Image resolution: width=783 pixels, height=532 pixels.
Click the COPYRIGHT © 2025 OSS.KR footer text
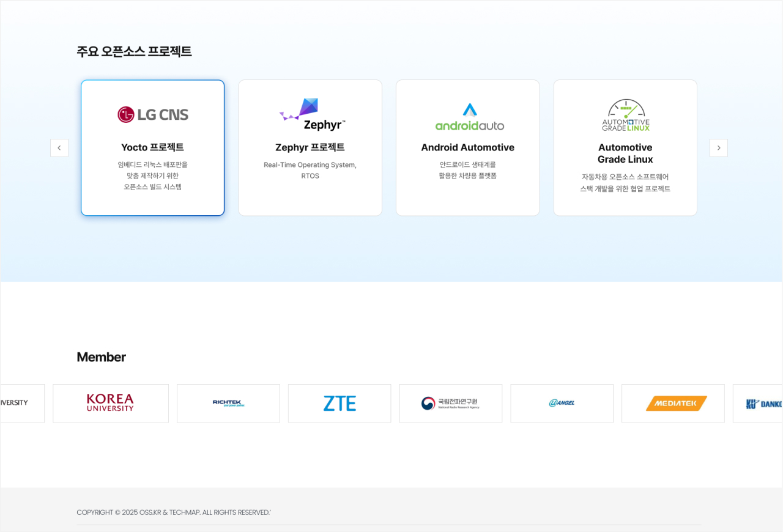click(174, 512)
